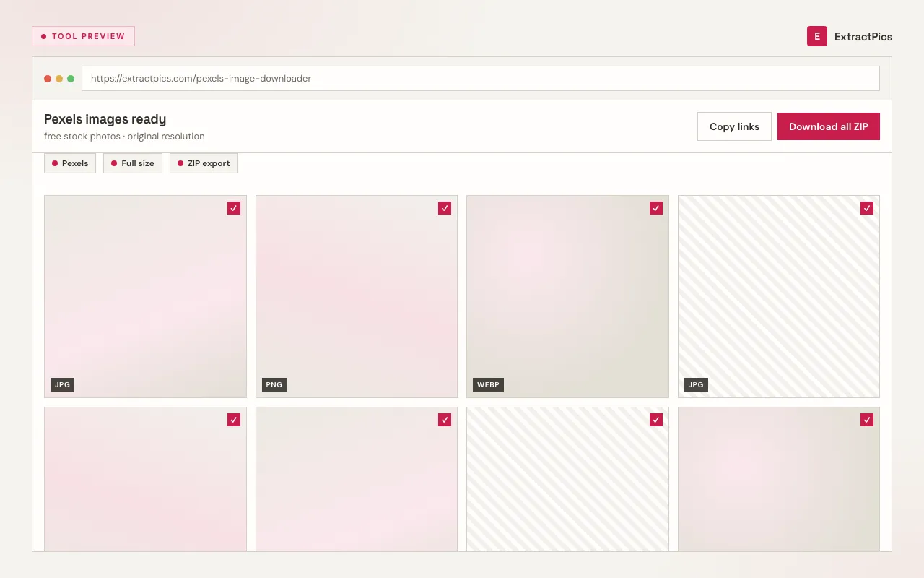Uncheck the striped JPG image checkbox
This screenshot has height=578, width=924.
pos(867,208)
